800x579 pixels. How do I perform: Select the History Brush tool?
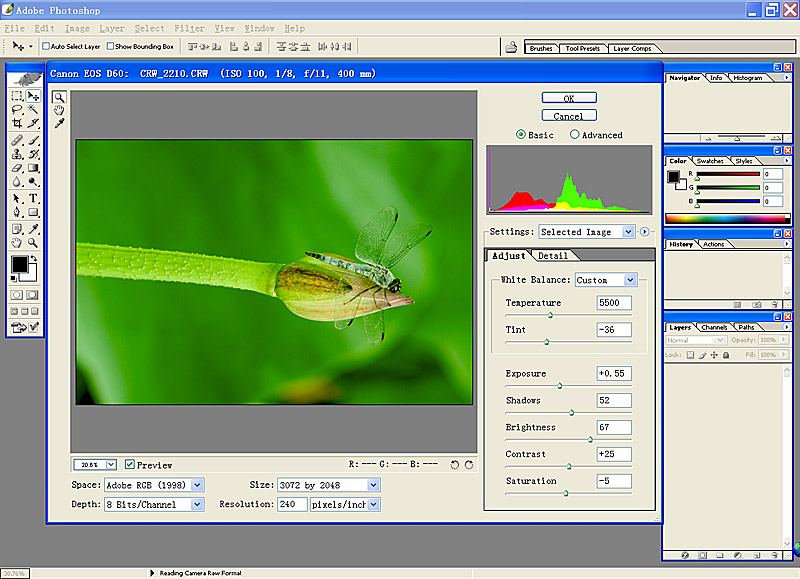point(33,154)
